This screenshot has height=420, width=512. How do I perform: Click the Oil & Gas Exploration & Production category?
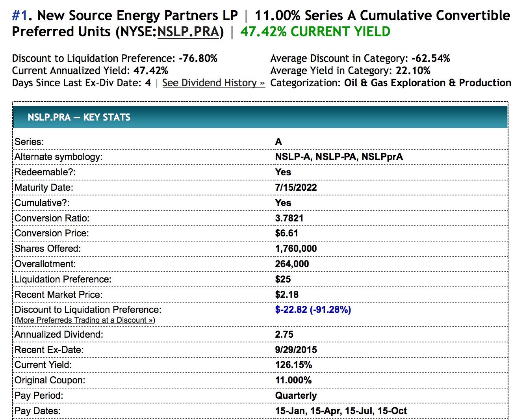(427, 83)
